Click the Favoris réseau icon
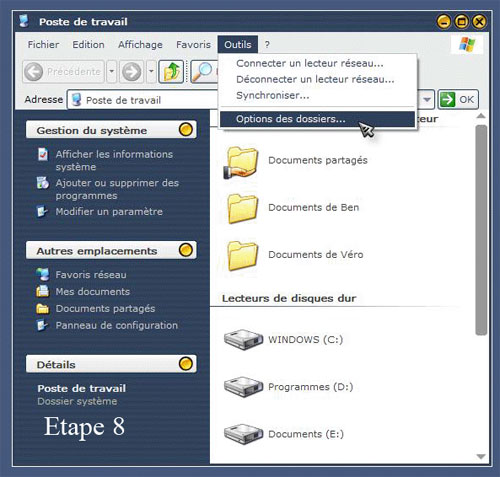Image resolution: width=500 pixels, height=477 pixels. [x=43, y=274]
